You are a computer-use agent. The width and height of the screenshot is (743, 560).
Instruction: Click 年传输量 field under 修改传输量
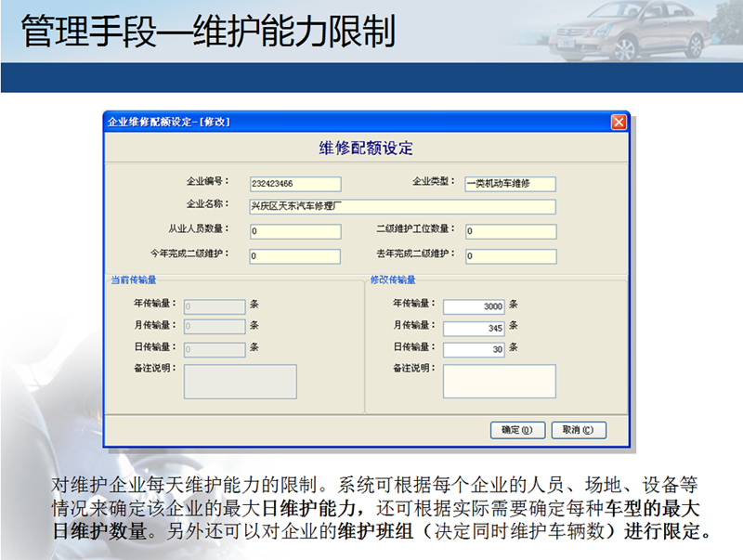(474, 306)
